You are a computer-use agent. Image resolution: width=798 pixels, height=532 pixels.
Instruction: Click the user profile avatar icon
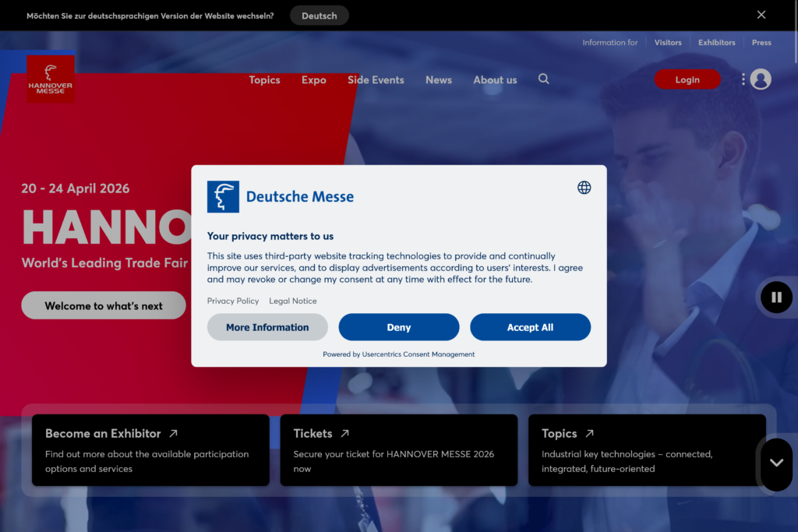coord(761,79)
